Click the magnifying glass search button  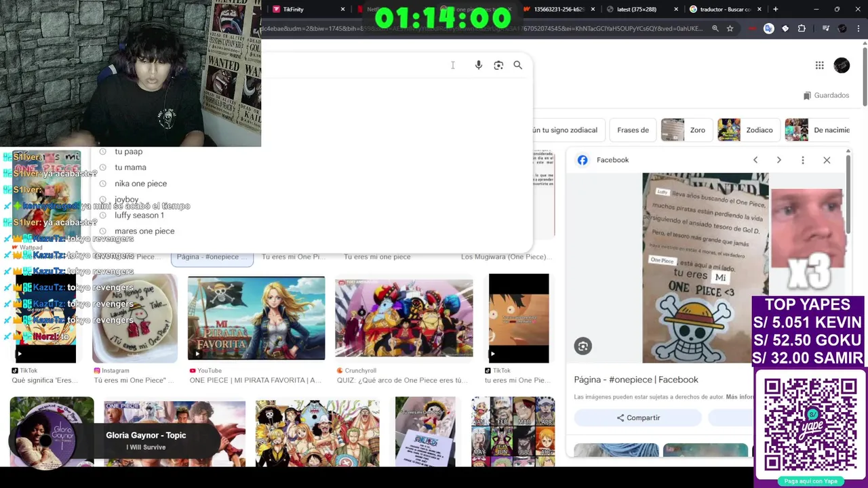pyautogui.click(x=518, y=65)
